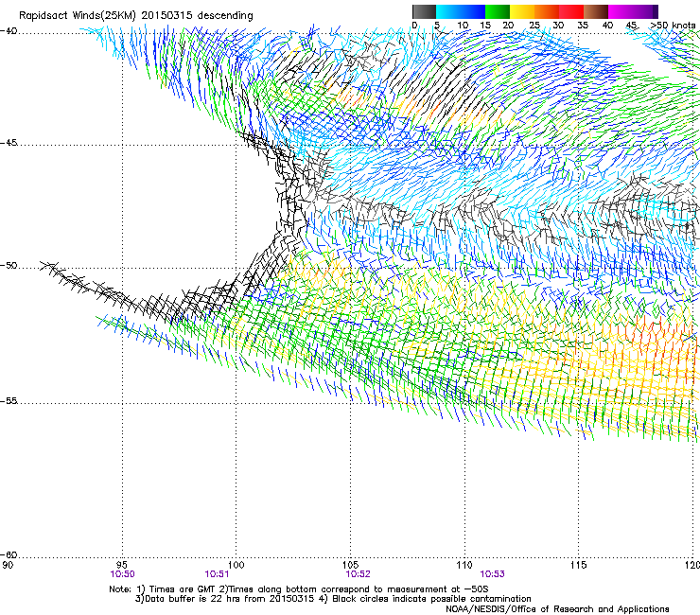Click the '40' label under the color legend
This screenshot has width=700, height=615.
click(x=607, y=26)
